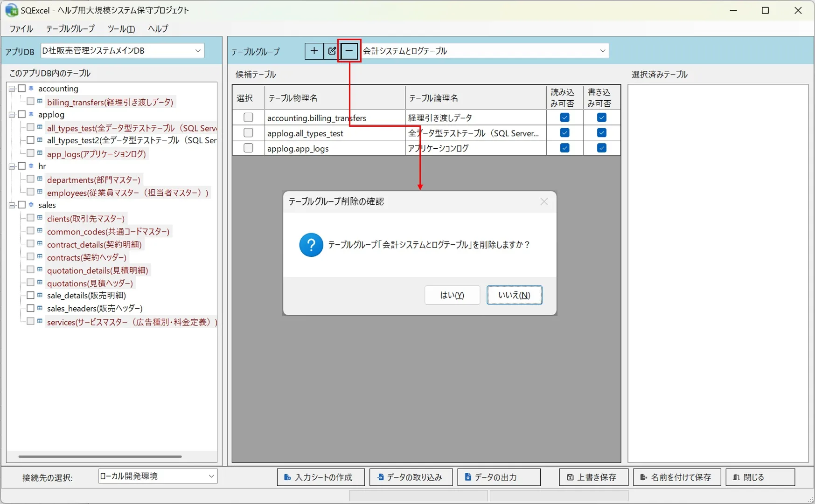Image resolution: width=815 pixels, height=504 pixels.
Task: Toggle 書き込み可否 for applog.app_logs
Action: click(x=602, y=148)
